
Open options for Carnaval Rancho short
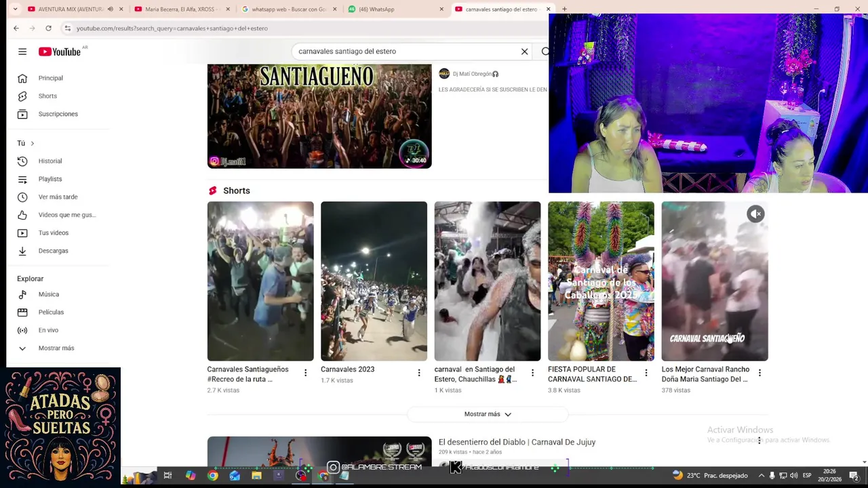pos(759,373)
